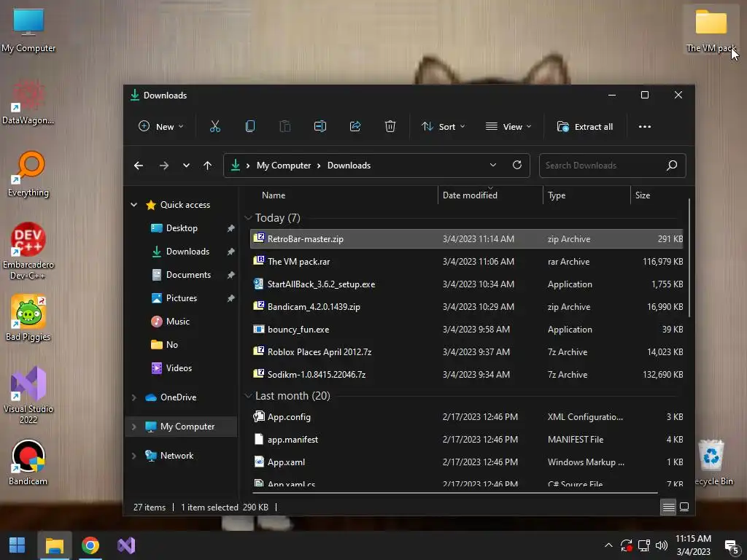
Task: Click the Share icon in toolbar
Action: [x=355, y=127]
